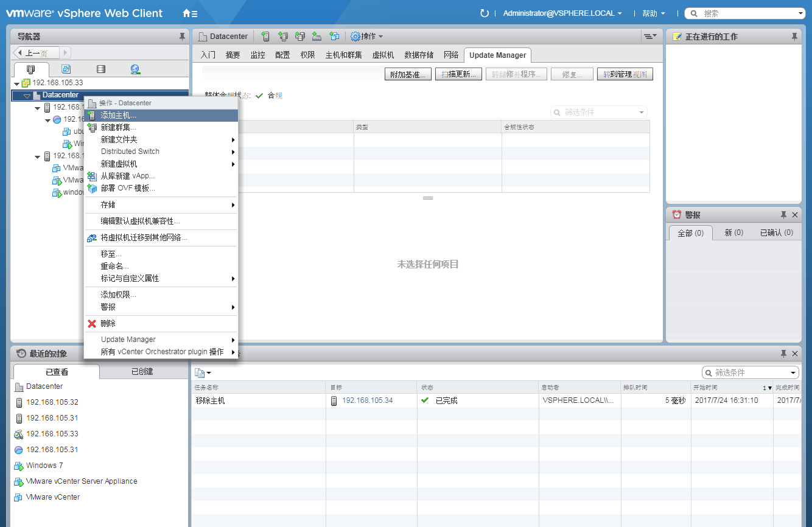Click into the 搜索 search field
This screenshot has width=812, height=527.
point(745,13)
